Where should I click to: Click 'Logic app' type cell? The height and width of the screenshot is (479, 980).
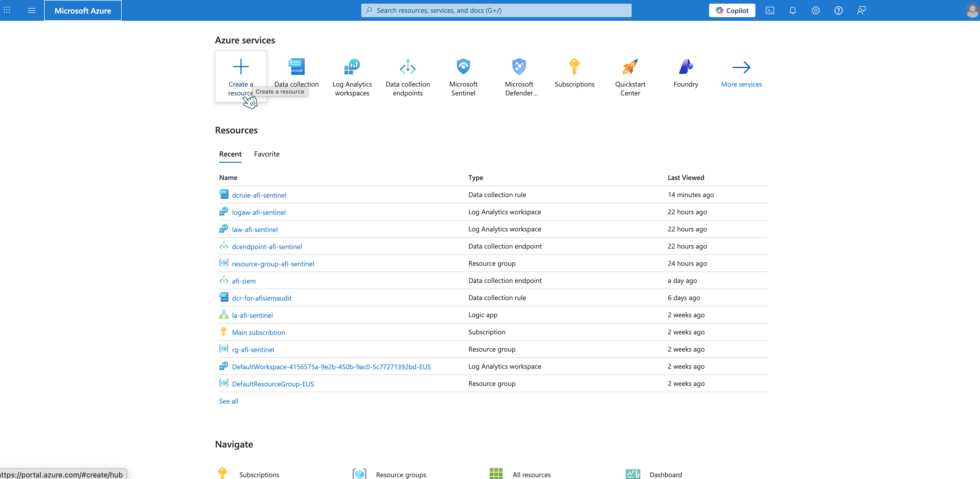(x=483, y=315)
